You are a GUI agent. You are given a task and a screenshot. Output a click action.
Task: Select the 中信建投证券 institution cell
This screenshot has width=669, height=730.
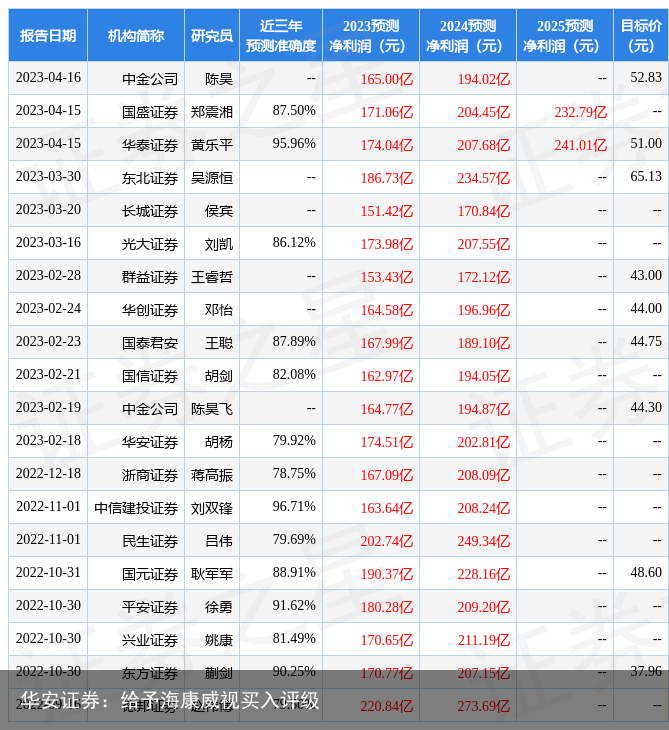136,508
